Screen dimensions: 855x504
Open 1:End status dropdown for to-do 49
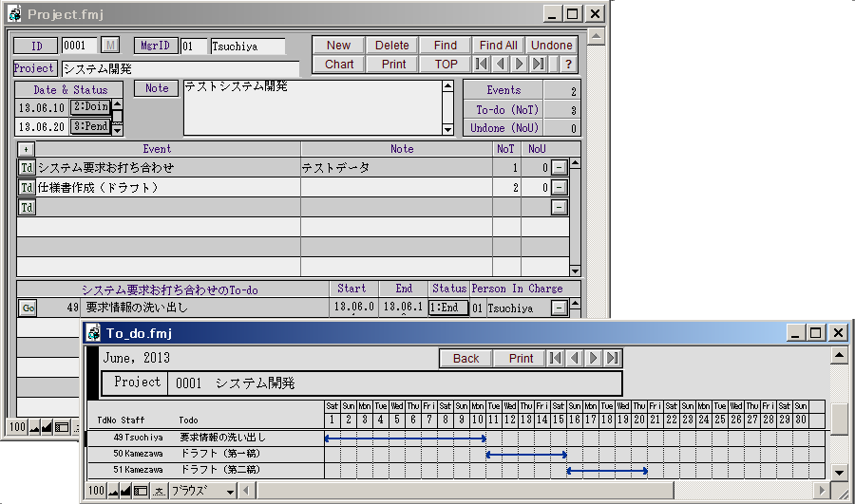tap(448, 308)
